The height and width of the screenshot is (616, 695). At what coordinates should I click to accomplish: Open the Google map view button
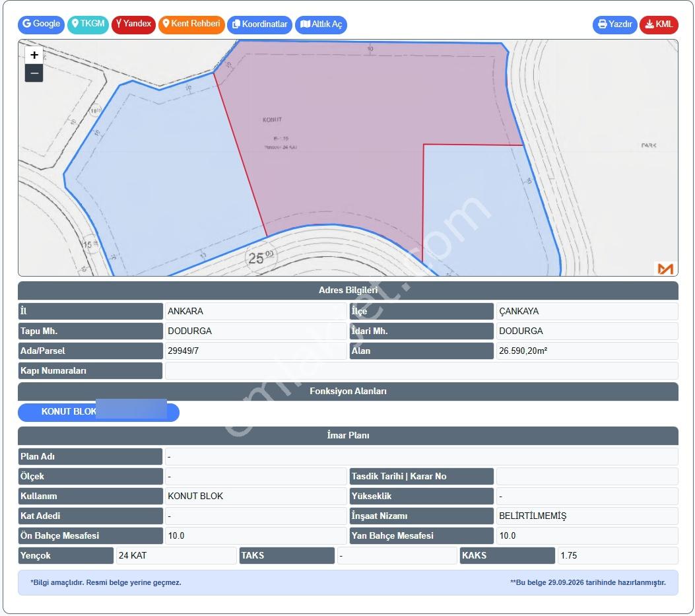pos(41,24)
